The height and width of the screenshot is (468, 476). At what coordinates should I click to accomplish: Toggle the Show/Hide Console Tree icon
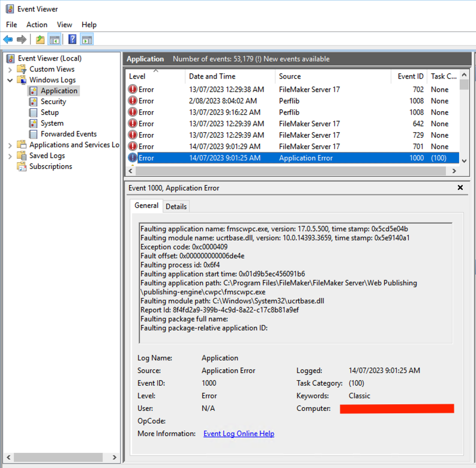click(x=55, y=40)
